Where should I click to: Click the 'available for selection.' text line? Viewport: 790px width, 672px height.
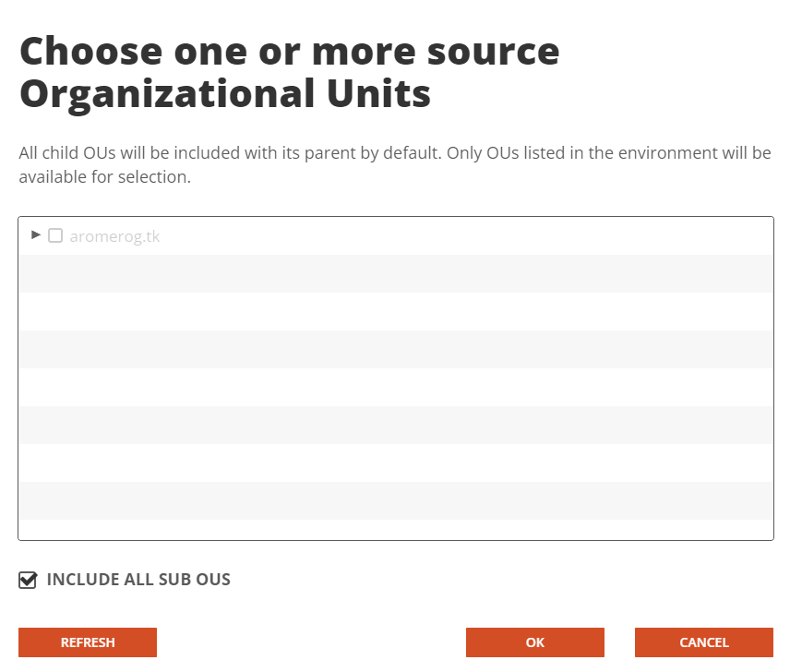[x=105, y=177]
